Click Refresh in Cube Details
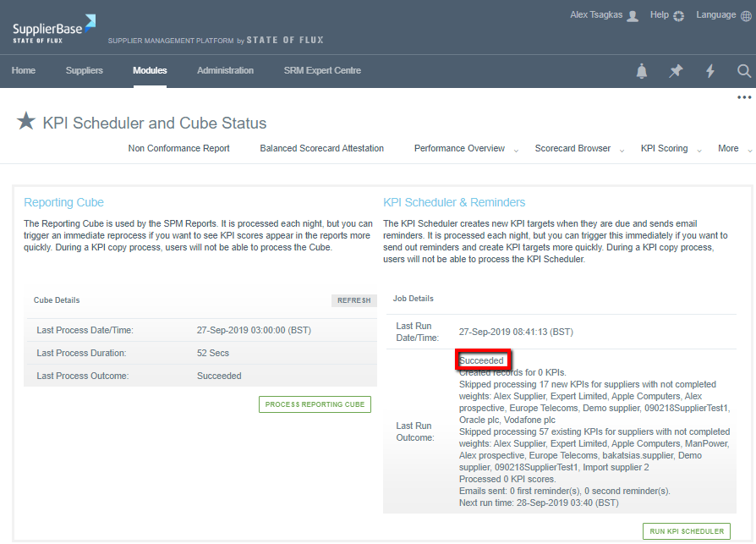 point(353,300)
